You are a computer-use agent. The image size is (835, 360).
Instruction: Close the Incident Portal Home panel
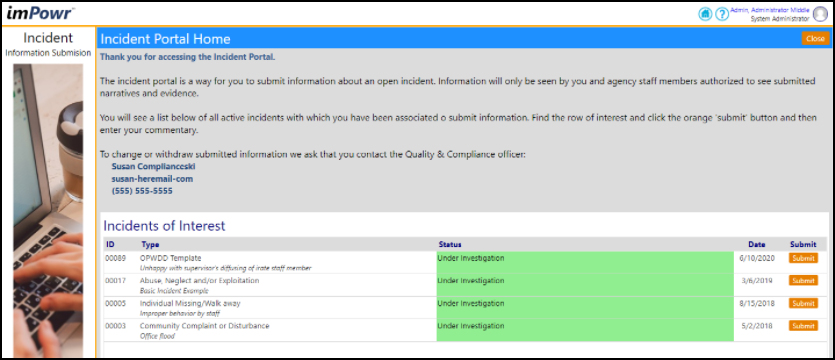tap(815, 39)
